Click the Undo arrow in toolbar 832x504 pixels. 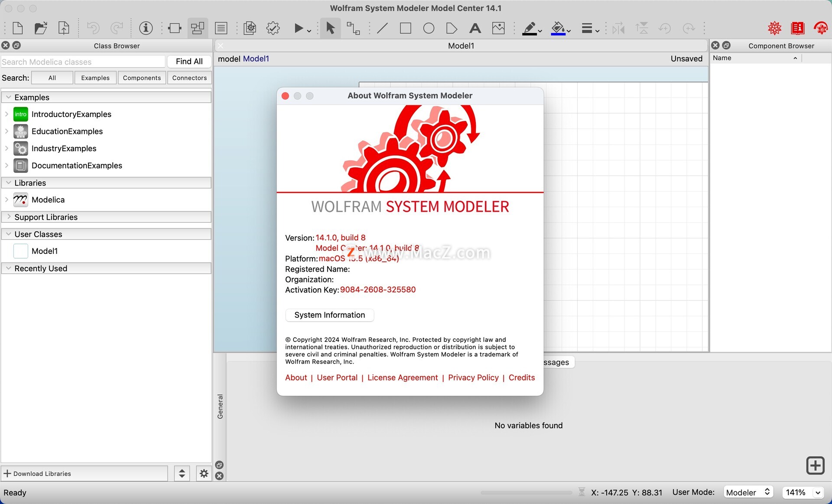coord(93,28)
